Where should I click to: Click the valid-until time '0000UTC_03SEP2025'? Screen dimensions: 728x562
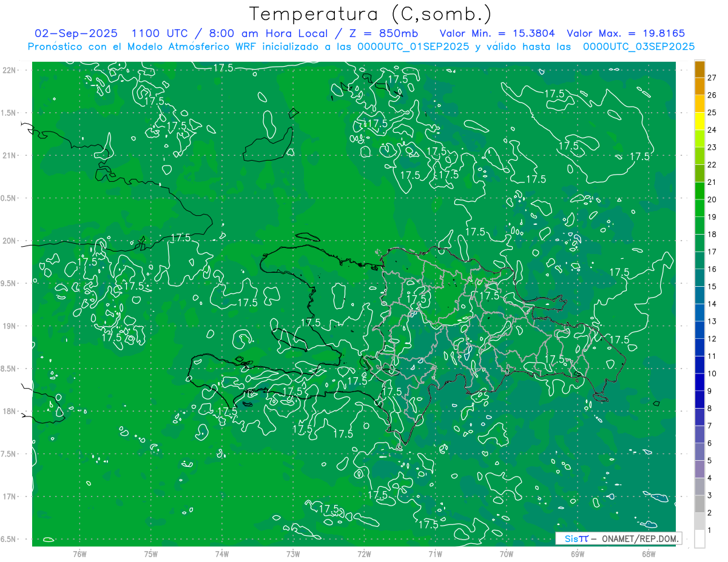pos(639,47)
